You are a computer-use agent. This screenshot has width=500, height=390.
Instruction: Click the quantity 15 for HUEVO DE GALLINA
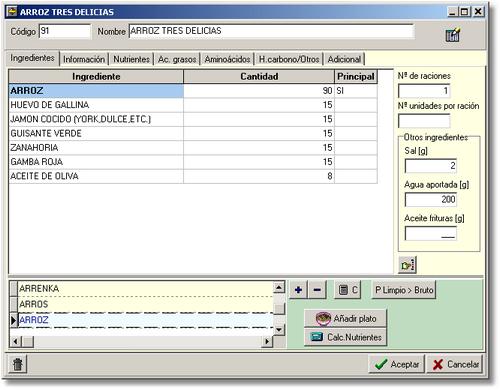pos(259,105)
